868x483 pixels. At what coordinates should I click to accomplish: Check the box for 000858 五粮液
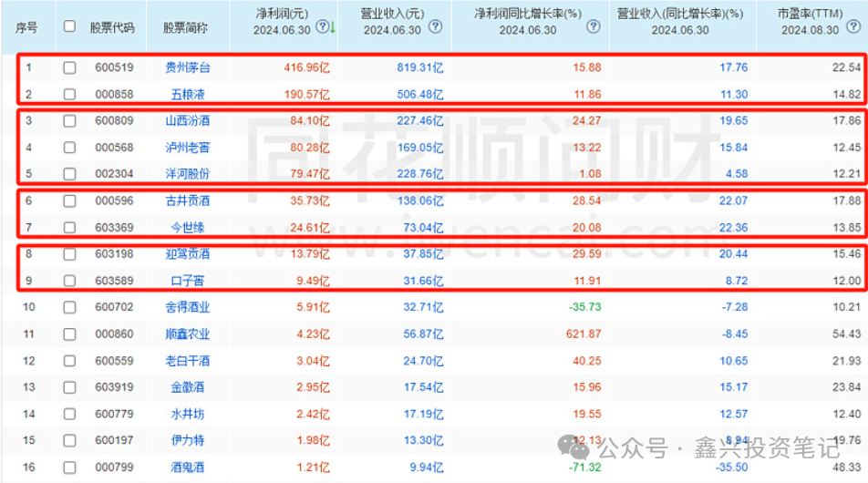coord(69,94)
